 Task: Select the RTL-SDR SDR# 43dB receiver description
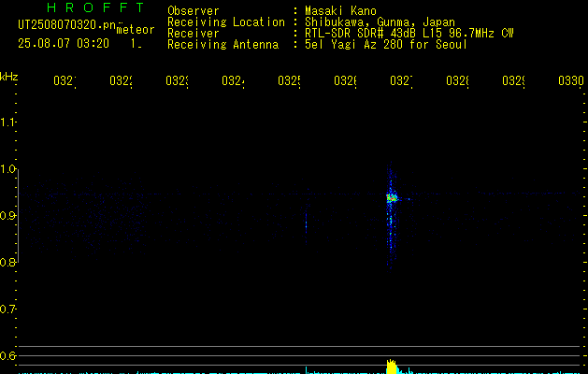tap(409, 34)
